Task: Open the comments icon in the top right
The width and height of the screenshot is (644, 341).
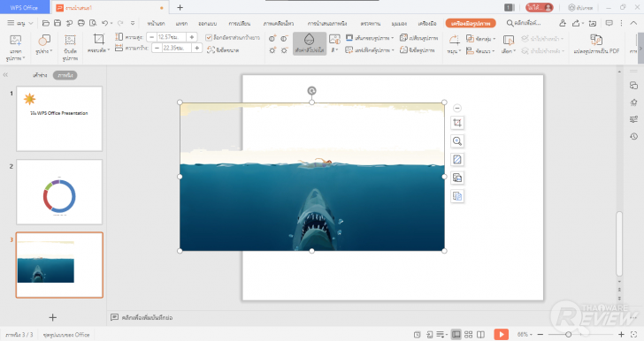Action: click(609, 23)
